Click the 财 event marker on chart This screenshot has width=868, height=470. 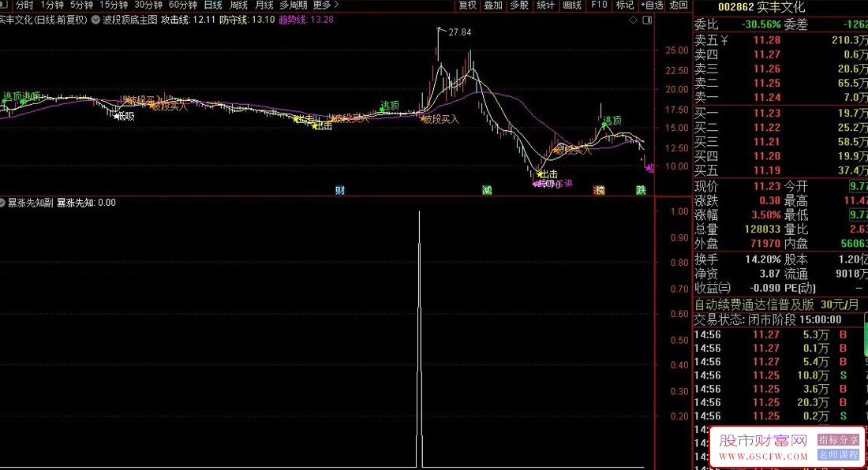340,190
